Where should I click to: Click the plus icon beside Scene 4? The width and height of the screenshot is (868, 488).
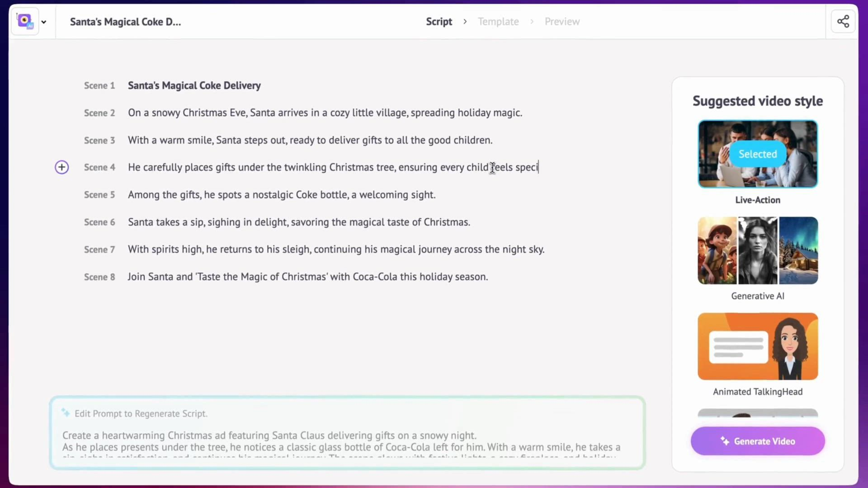(61, 167)
